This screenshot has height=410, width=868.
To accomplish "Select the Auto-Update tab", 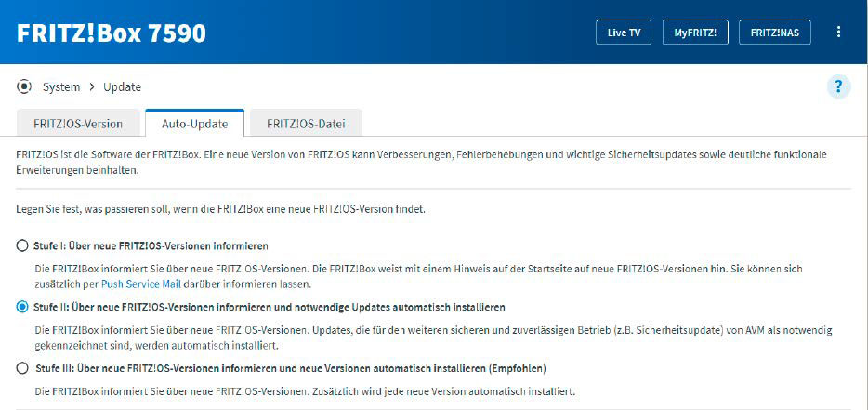I will click(x=195, y=124).
